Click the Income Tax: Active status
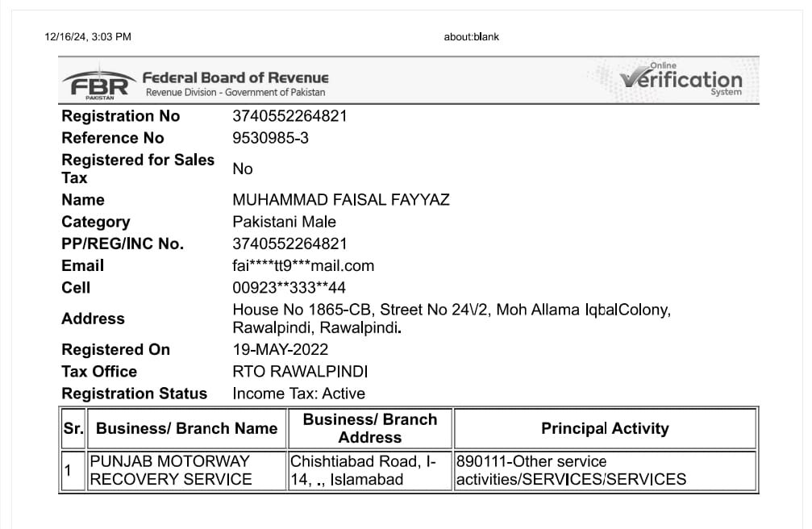The width and height of the screenshot is (812, 529). [298, 394]
